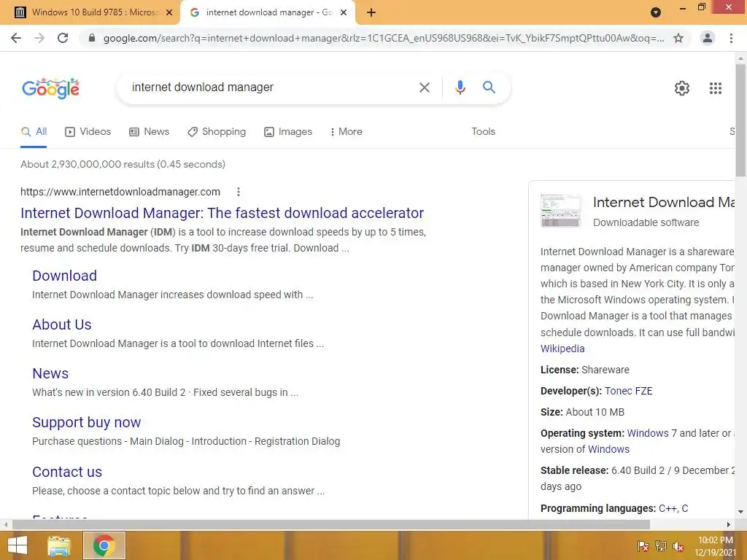Open the Download sitelink
The width and height of the screenshot is (747, 560).
[x=64, y=276]
